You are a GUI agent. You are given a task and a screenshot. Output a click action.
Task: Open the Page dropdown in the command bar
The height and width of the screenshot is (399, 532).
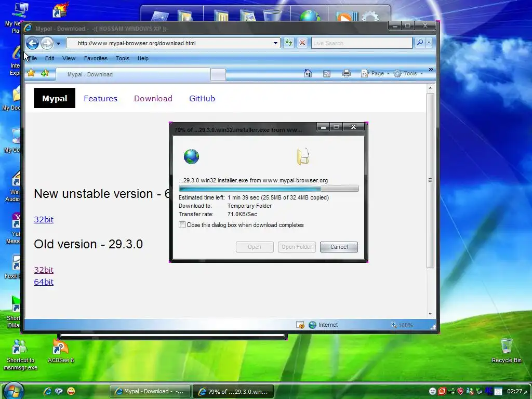click(x=375, y=73)
